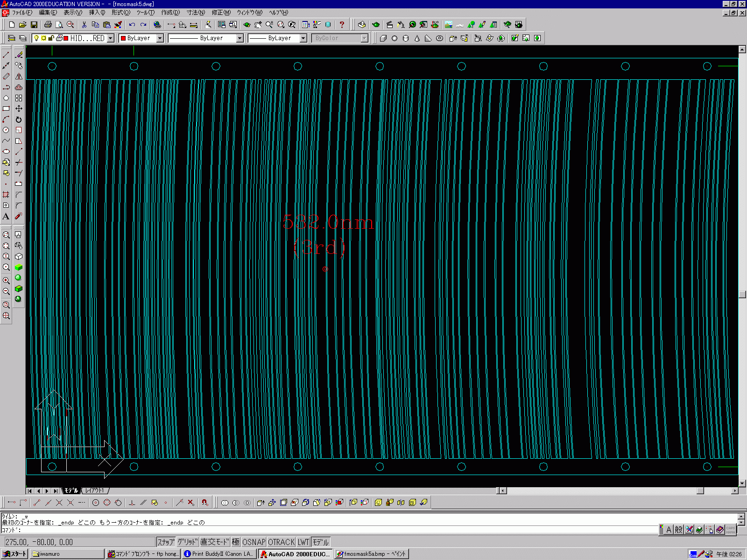Click the Save file icon
The width and height of the screenshot is (747, 560).
pyautogui.click(x=34, y=25)
